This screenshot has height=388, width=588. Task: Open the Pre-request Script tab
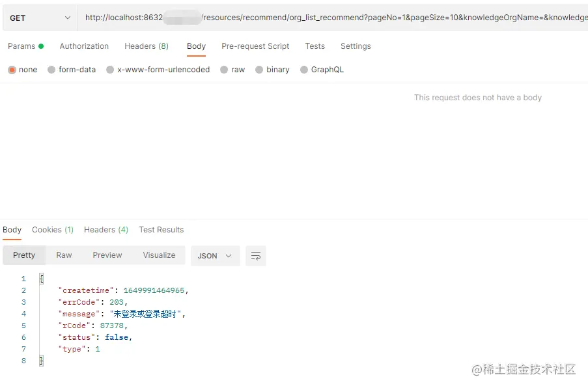tap(255, 46)
